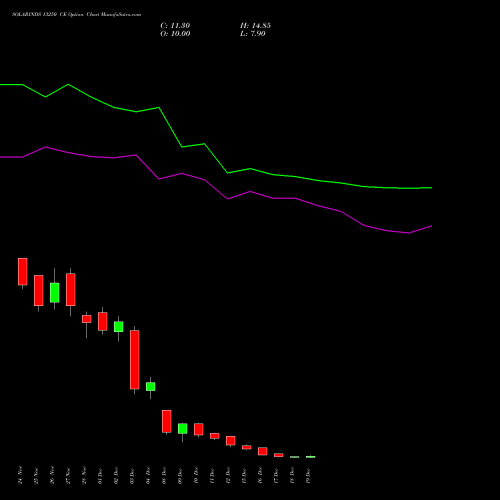Select the red candlestick for 27 Nov

pos(71,289)
